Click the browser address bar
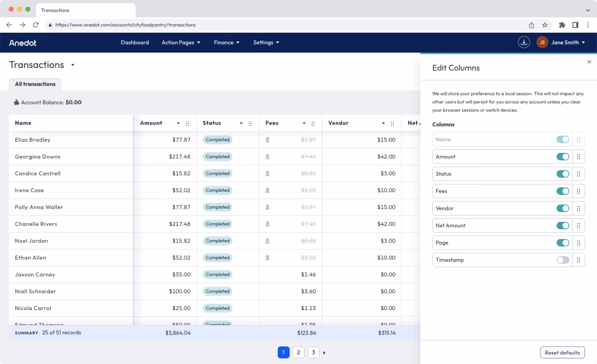Screen dimensions: 597x364 point(166,25)
